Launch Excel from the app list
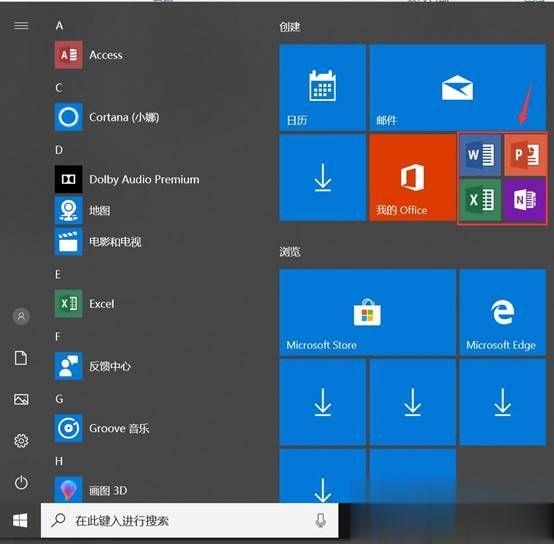 point(85,304)
